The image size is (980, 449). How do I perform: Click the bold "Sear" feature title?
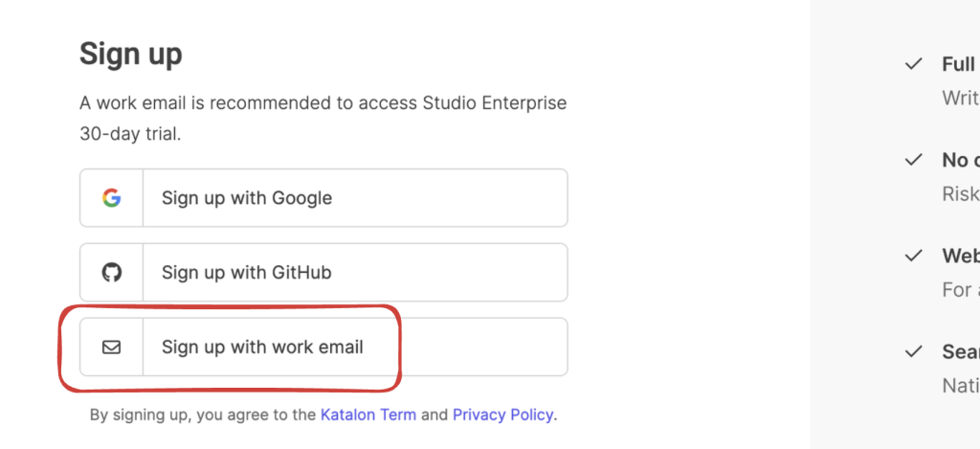960,351
